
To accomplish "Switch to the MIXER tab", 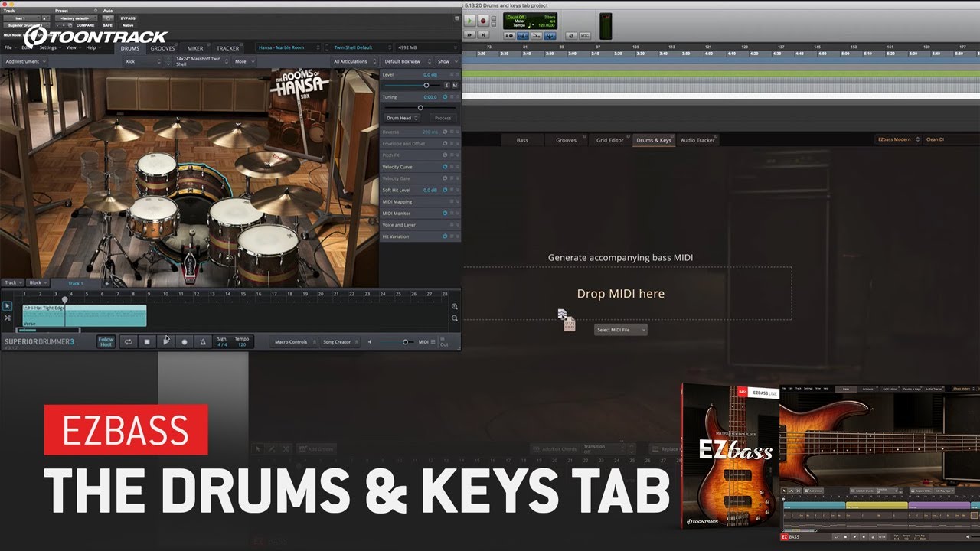I will tap(195, 48).
